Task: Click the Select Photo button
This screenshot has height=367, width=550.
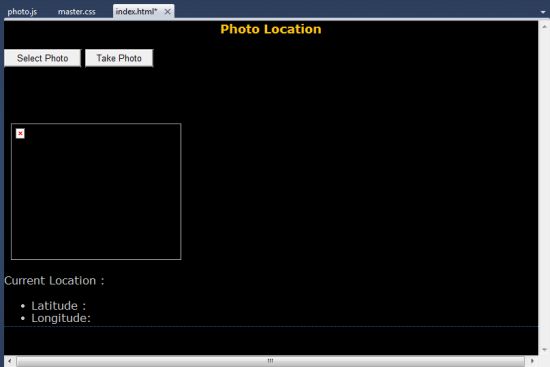Action: pyautogui.click(x=42, y=58)
